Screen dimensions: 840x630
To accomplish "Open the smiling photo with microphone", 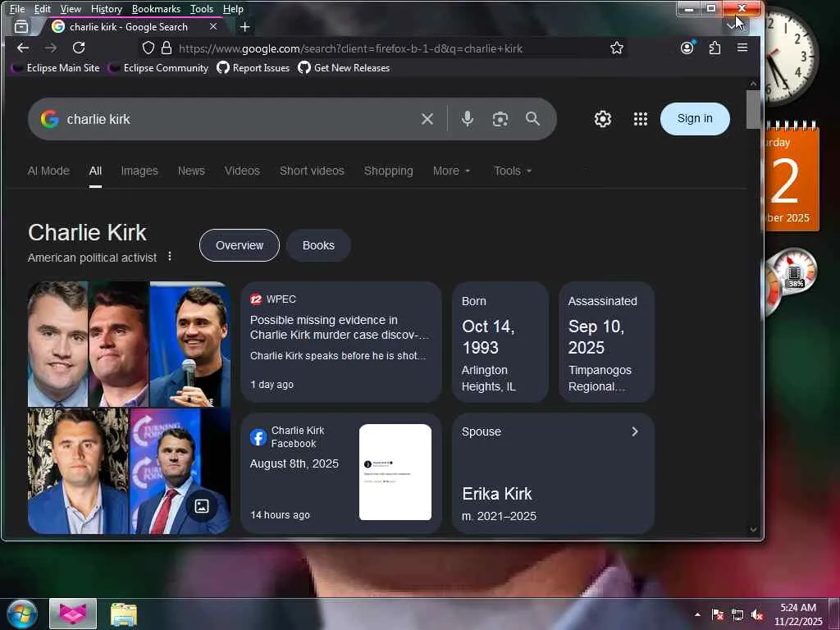I will tap(190, 345).
